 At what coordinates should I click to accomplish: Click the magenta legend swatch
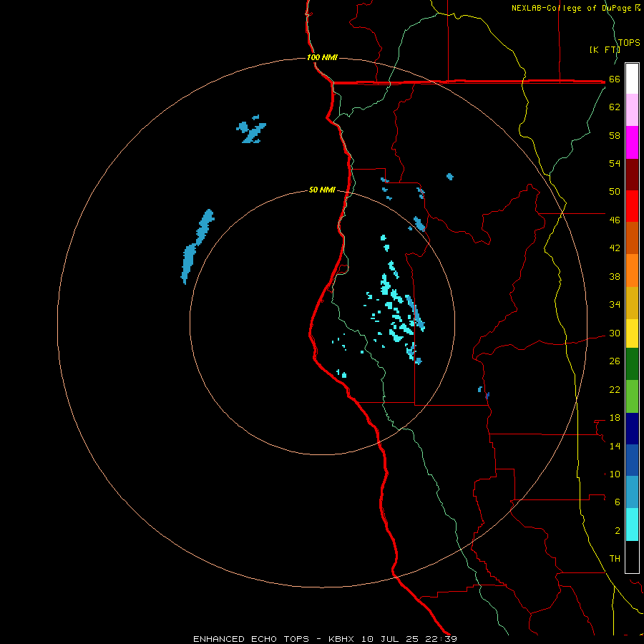click(x=632, y=142)
